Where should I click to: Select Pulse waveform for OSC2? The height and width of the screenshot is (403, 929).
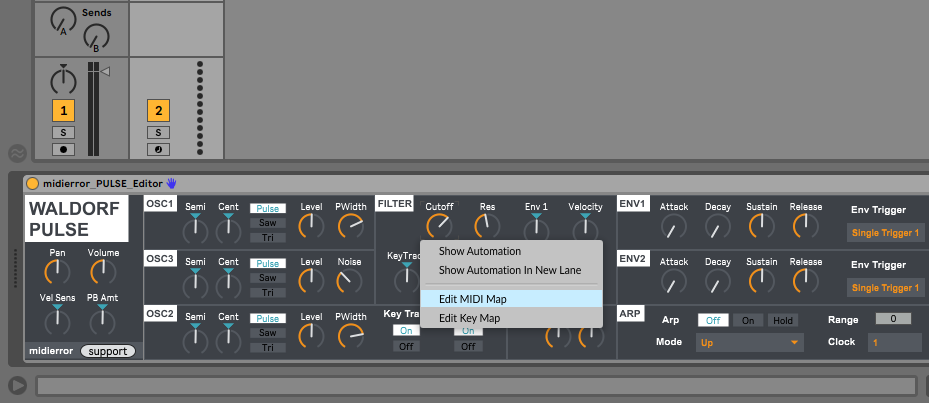(268, 318)
